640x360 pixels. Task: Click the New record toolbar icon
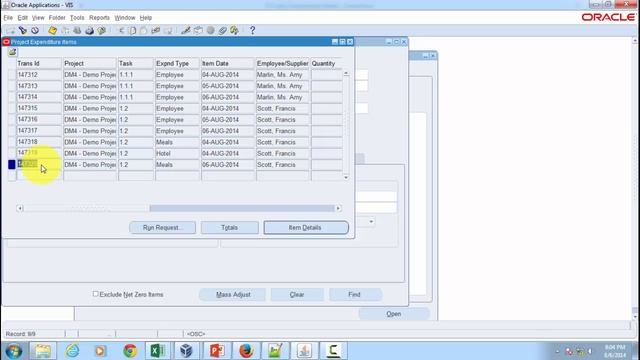(10, 30)
